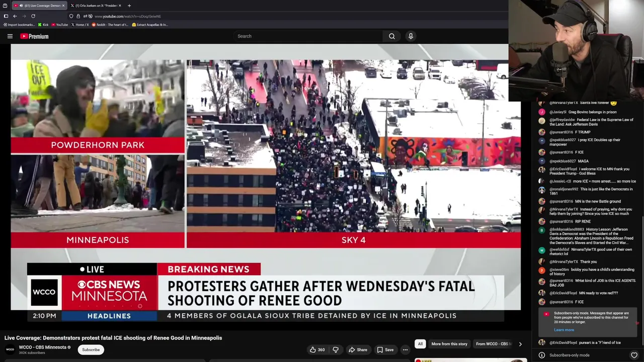
Task: Click the video title text
Action: coord(113,338)
